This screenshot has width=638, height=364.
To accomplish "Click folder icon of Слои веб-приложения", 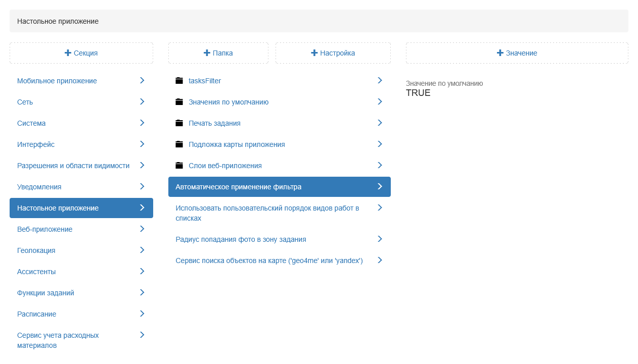I will [x=179, y=166].
